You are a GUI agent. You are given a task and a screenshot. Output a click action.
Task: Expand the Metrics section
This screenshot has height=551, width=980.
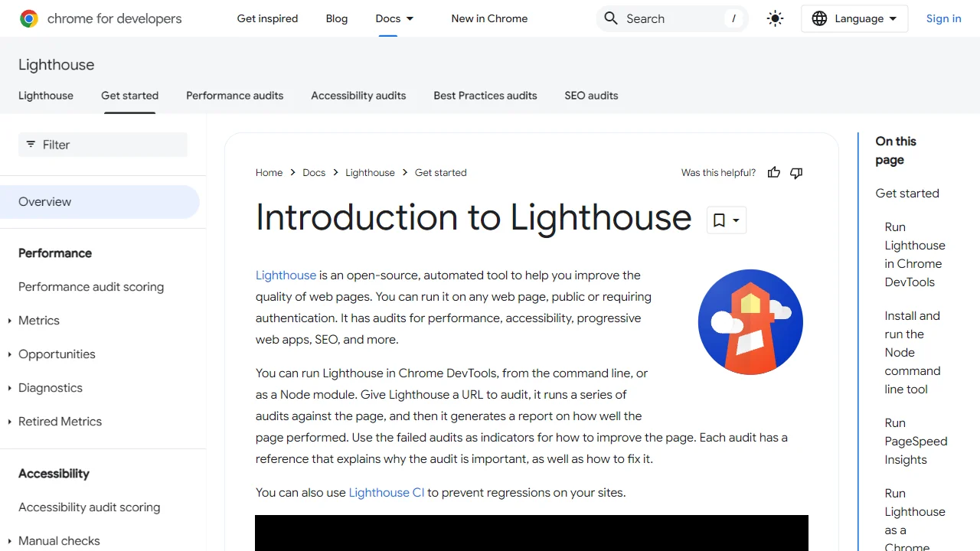[10, 321]
